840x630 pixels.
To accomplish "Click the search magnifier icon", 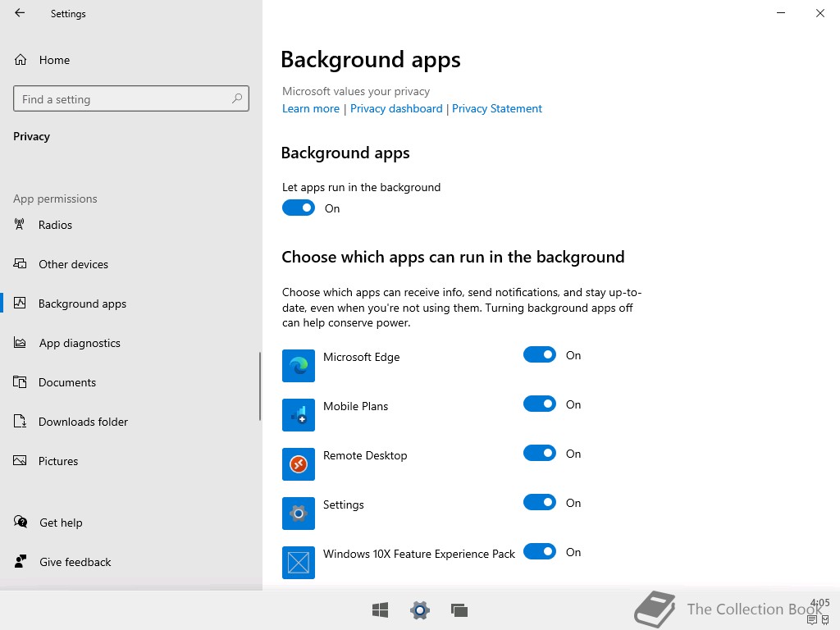I will point(237,98).
